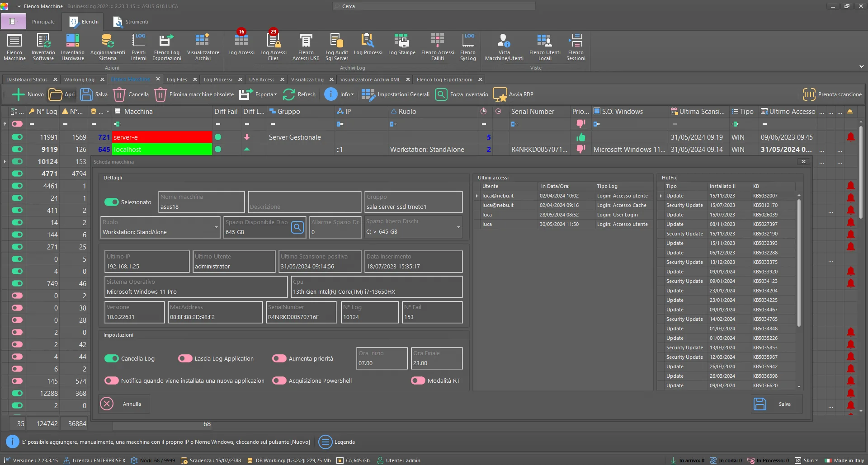This screenshot has height=465, width=868.
Task: Switch to the Strumenti ribbon tab
Action: [130, 22]
